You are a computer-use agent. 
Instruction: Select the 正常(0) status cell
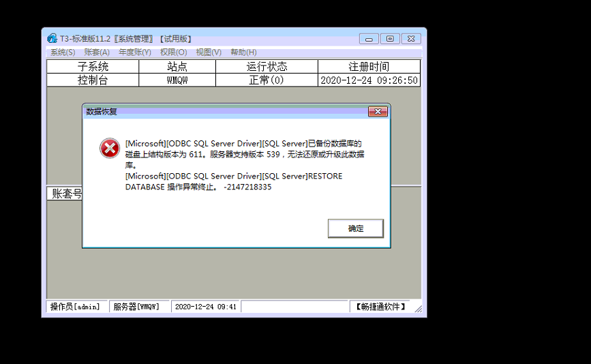coord(267,80)
